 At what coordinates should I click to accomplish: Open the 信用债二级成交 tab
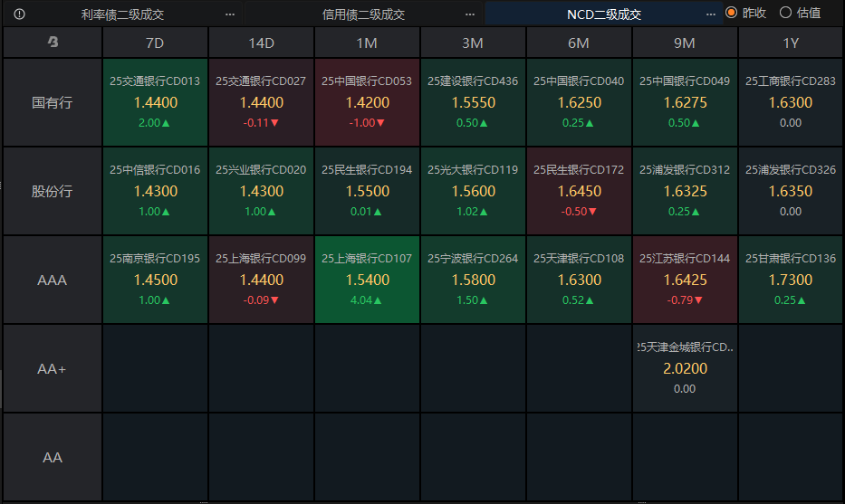point(363,14)
